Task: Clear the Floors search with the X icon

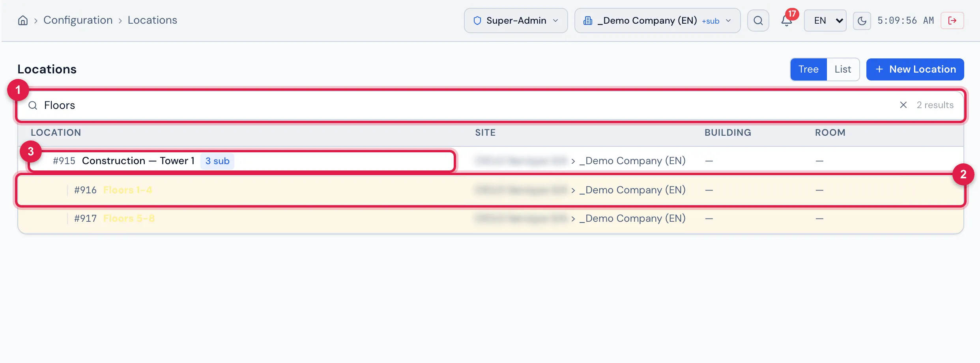Action: [903, 105]
